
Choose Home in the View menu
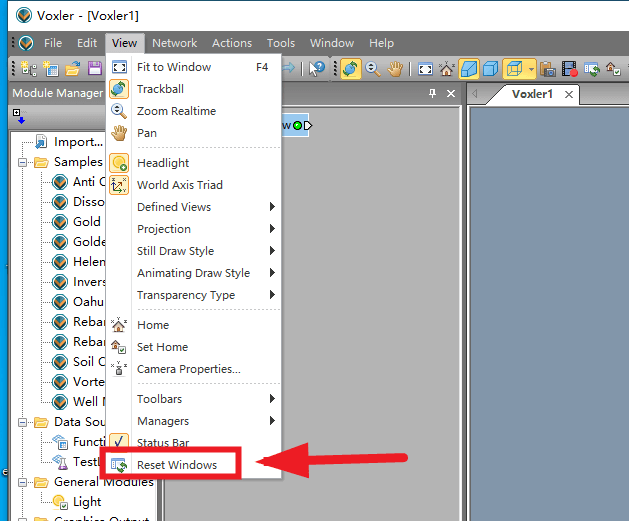pyautogui.click(x=193, y=325)
